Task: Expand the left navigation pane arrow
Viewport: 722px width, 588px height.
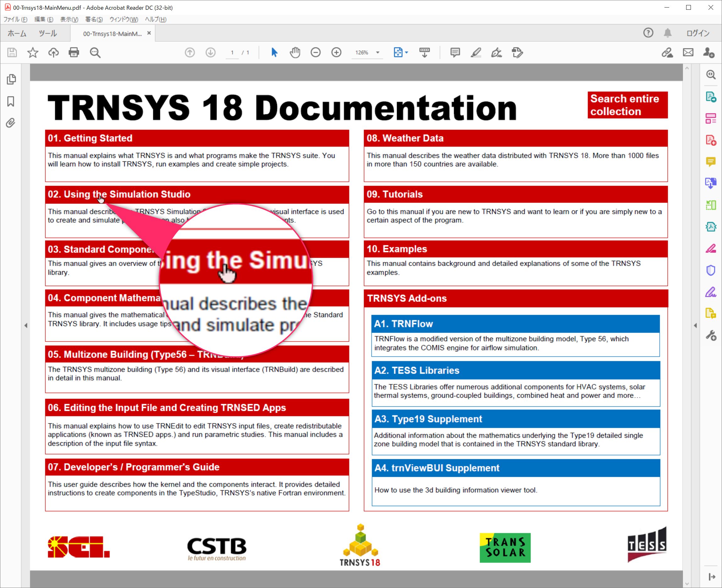Action: coord(26,325)
